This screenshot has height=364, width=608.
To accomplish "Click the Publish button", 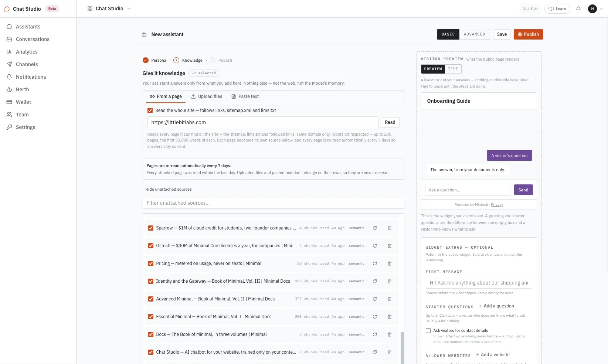I will pyautogui.click(x=528, y=34).
